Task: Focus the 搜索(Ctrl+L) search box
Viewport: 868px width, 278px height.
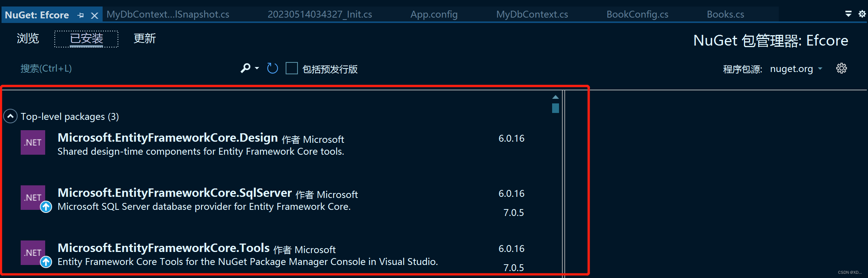Action: 126,69
